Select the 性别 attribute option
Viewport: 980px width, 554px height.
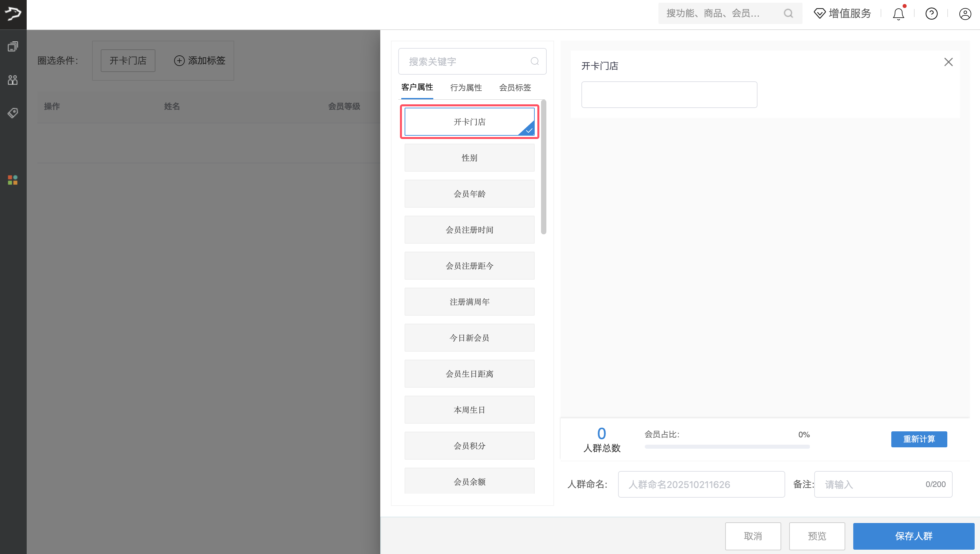469,158
